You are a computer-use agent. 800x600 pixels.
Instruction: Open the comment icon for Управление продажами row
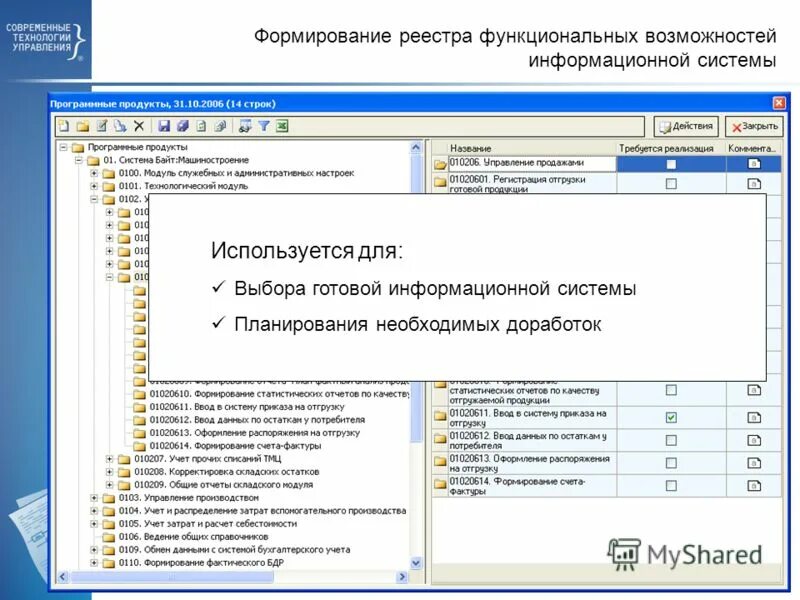click(752, 161)
